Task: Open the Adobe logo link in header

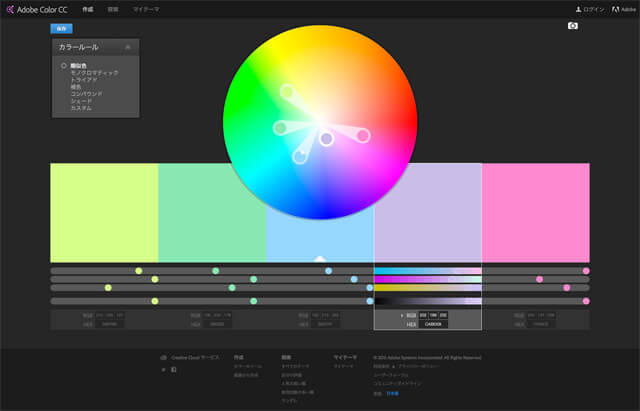Action: point(624,9)
